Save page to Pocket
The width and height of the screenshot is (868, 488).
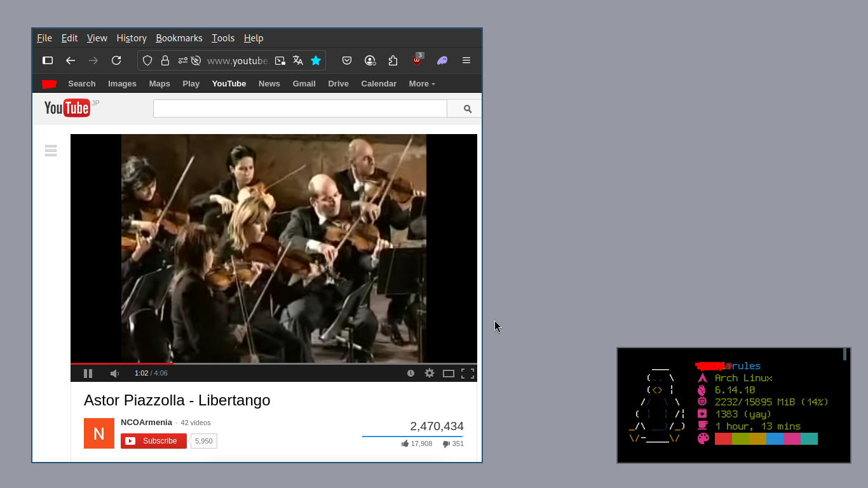[347, 60]
